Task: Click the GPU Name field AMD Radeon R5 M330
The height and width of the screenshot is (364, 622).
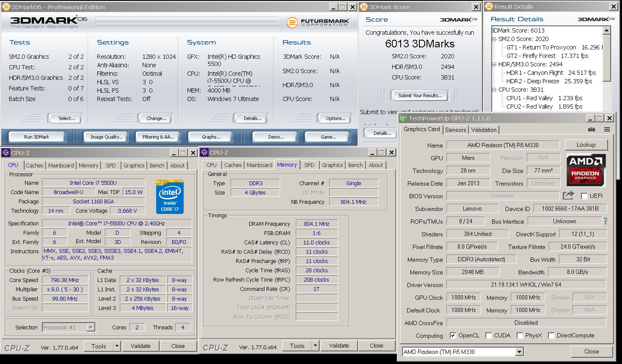Action: pos(503,145)
